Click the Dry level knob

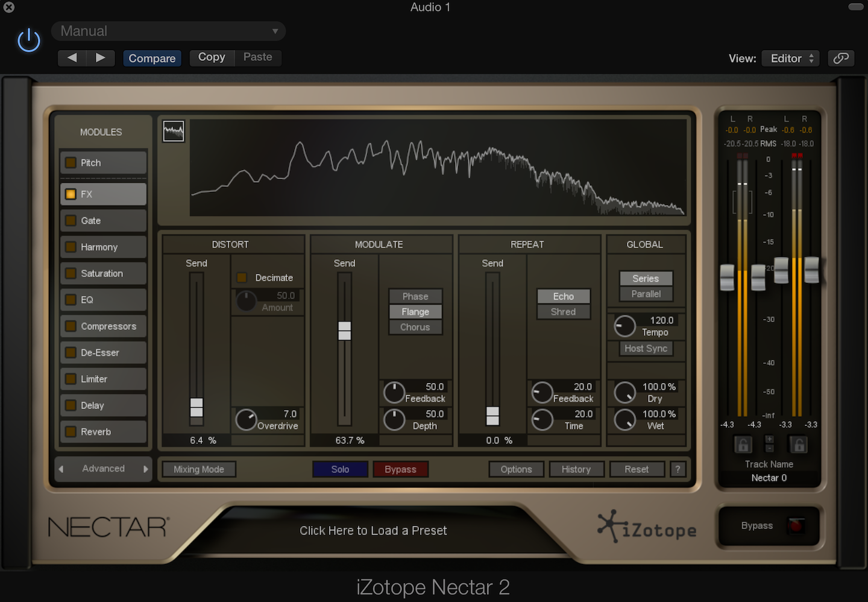click(x=624, y=393)
